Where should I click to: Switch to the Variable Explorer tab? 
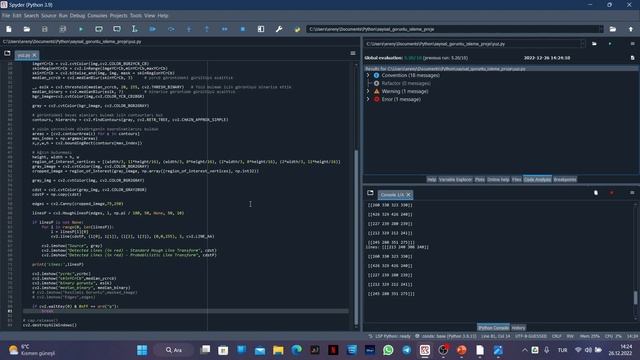click(x=455, y=180)
